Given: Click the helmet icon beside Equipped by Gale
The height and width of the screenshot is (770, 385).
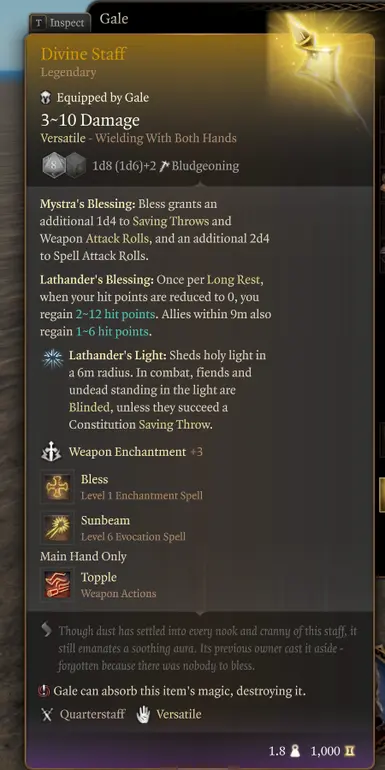Looking at the screenshot, I should [x=46, y=98].
